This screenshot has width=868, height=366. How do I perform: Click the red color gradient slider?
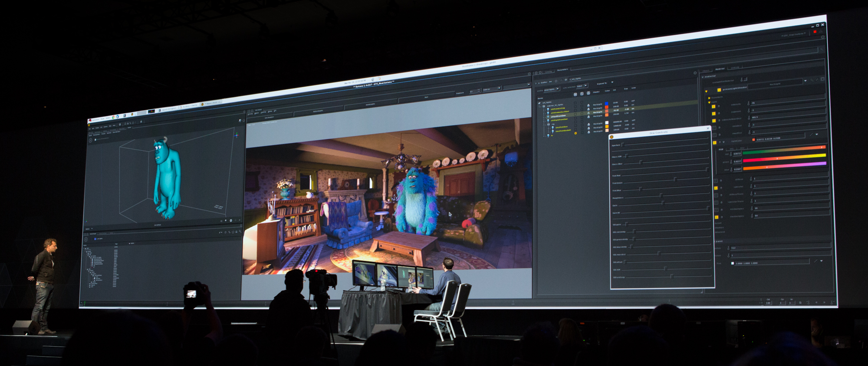(x=784, y=150)
